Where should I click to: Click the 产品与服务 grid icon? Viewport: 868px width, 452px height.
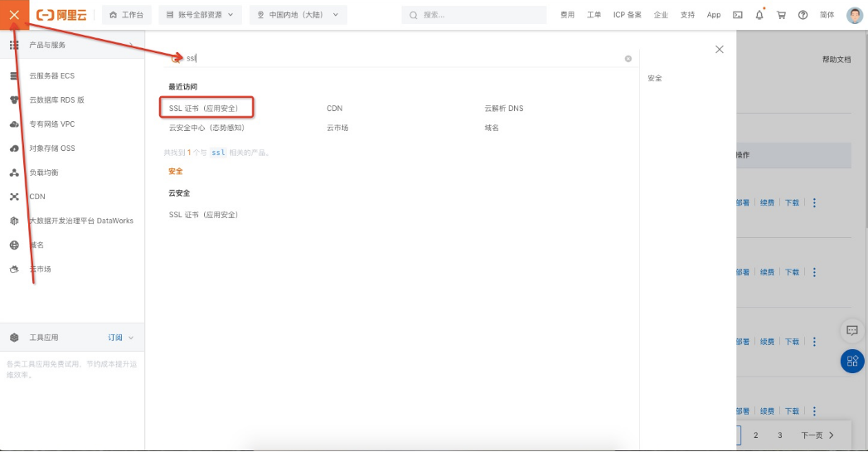(x=14, y=45)
